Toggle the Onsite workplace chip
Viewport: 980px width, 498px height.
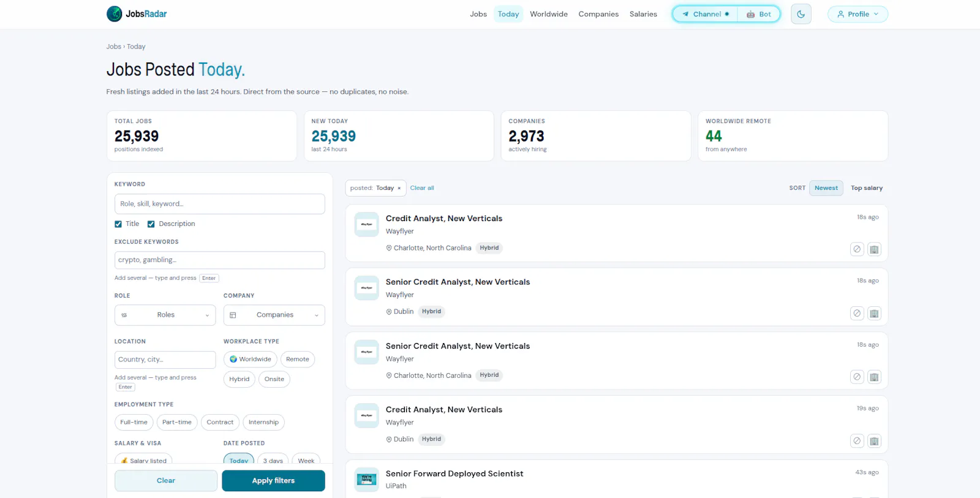274,379
